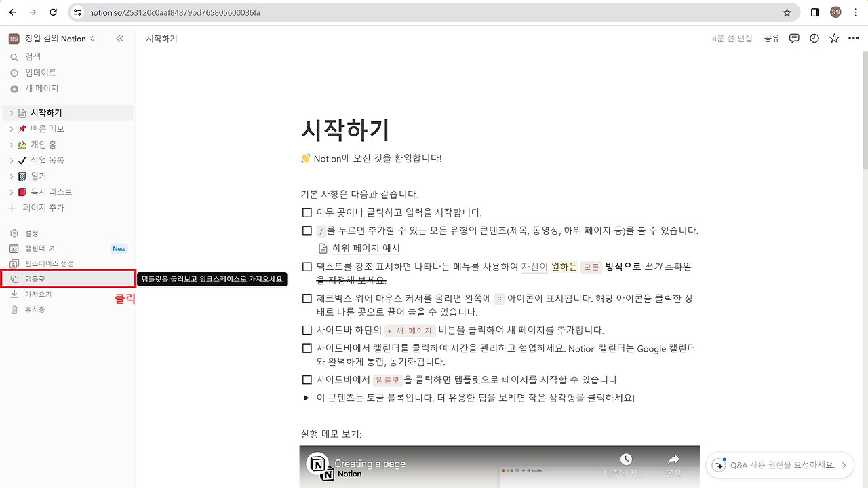Viewport: 868px width, 488px height.
Task: Reload the Notion page
Action: point(54,12)
